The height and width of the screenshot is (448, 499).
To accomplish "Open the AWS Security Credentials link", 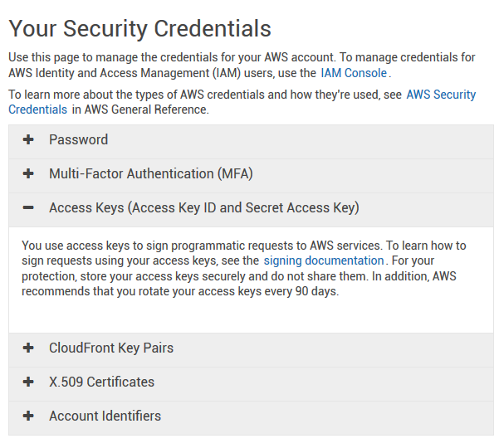I will click(440, 95).
